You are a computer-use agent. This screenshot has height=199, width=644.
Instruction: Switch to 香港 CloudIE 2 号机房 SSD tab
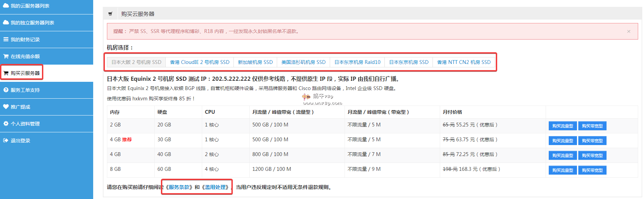200,62
